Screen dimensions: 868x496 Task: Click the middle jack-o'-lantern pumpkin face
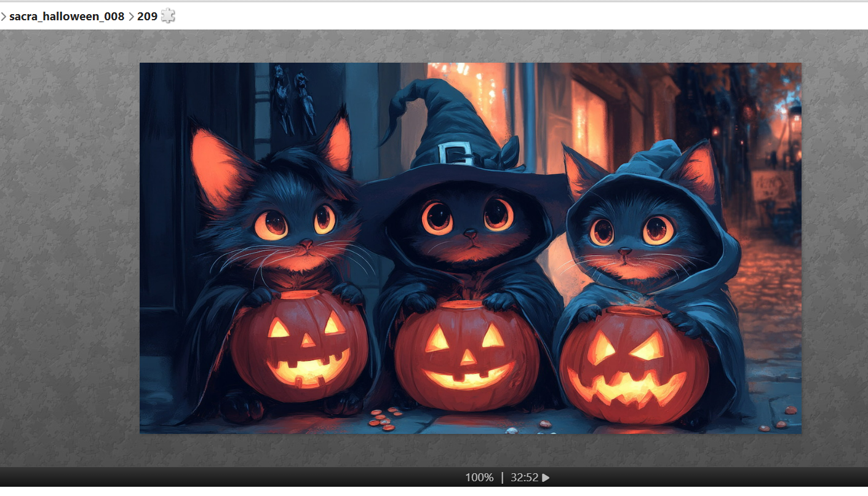coord(467,355)
